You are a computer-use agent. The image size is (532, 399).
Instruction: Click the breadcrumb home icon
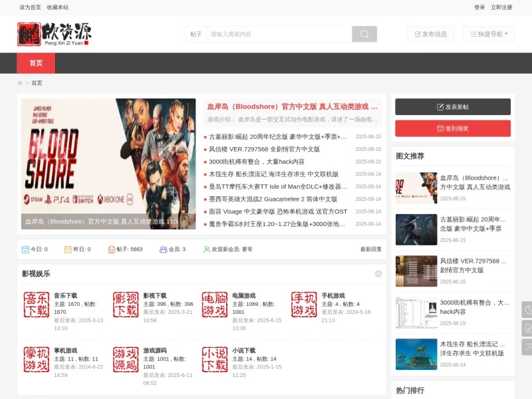click(x=20, y=83)
